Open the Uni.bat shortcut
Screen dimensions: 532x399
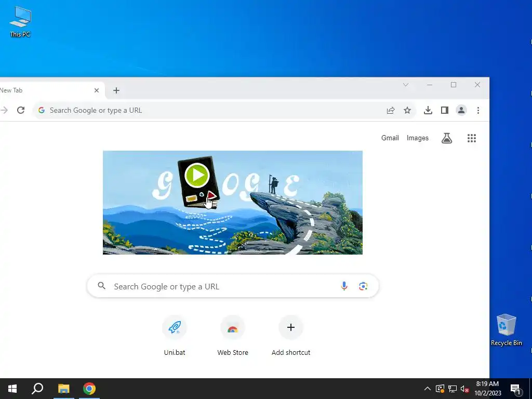pyautogui.click(x=175, y=335)
